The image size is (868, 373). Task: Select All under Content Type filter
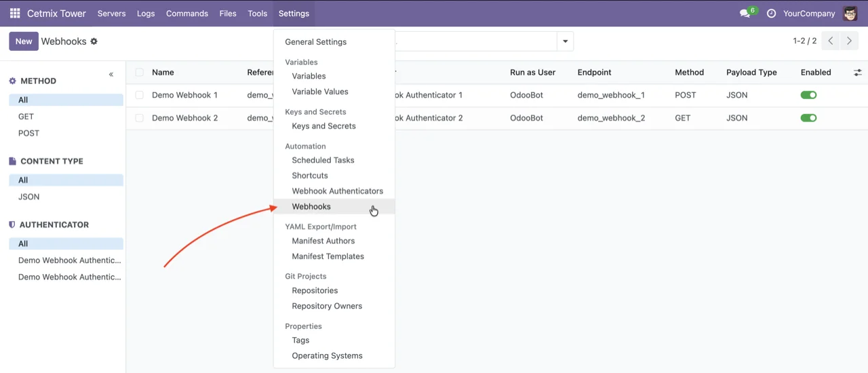click(66, 180)
